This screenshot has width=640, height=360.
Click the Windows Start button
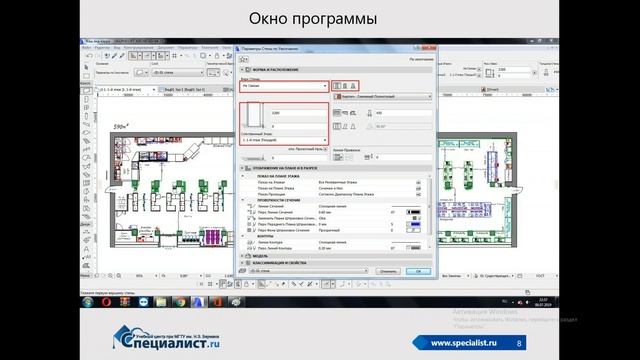point(88,302)
